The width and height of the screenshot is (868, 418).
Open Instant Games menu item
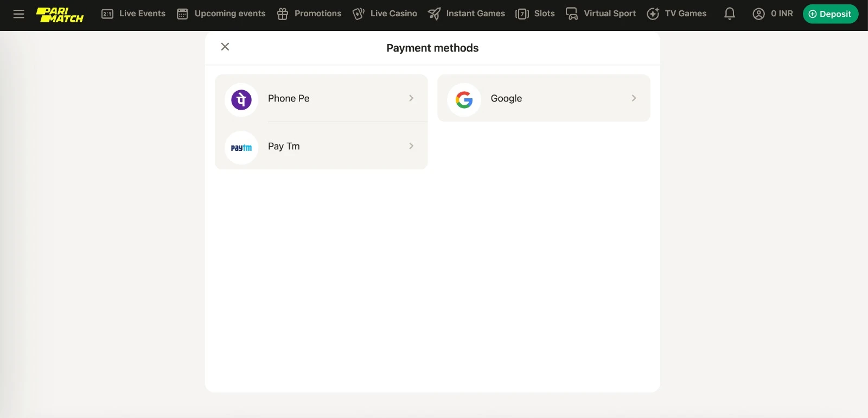[467, 14]
